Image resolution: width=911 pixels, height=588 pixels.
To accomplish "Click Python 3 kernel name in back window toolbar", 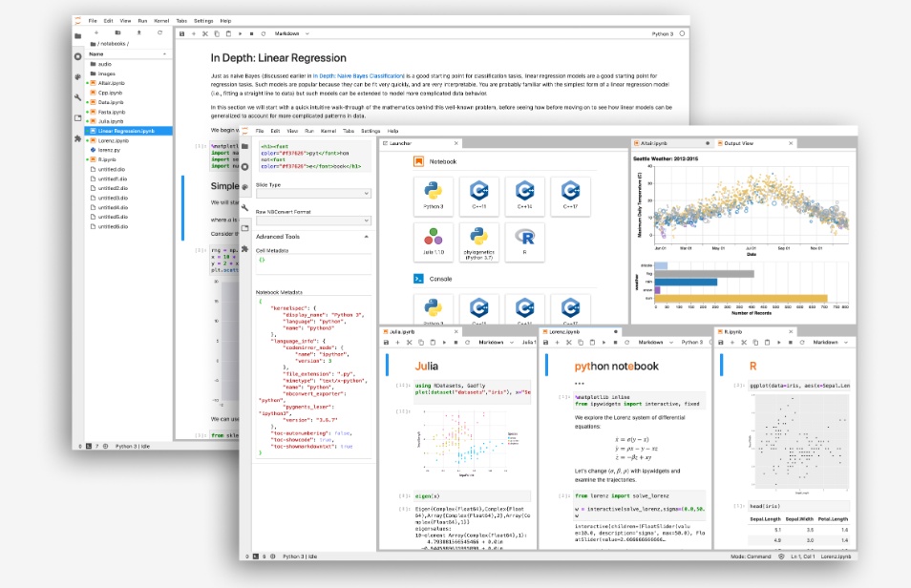I will tap(663, 33).
